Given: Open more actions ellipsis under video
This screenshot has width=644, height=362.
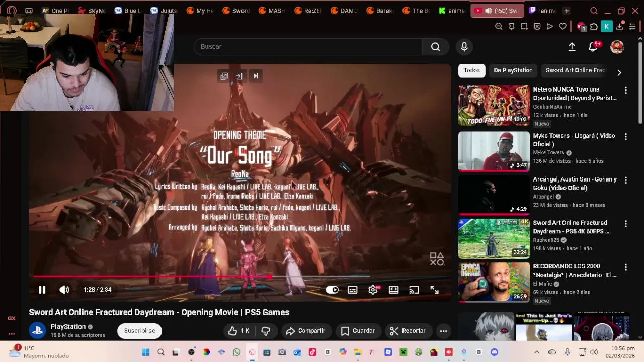Looking at the screenshot, I should coord(443,331).
